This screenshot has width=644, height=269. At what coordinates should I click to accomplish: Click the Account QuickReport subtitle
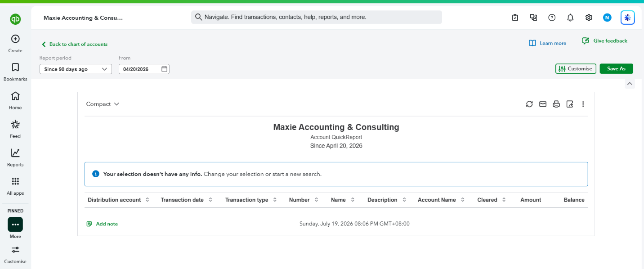[336, 137]
